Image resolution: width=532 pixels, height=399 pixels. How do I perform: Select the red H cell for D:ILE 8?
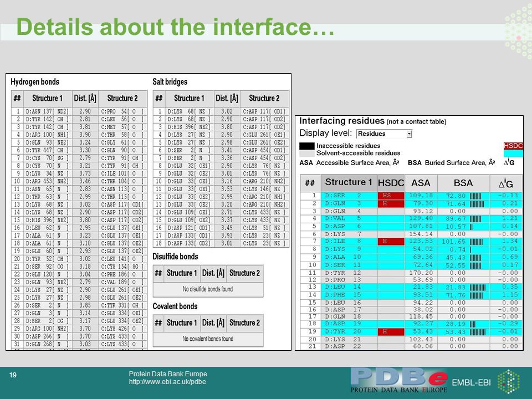pyautogui.click(x=391, y=241)
